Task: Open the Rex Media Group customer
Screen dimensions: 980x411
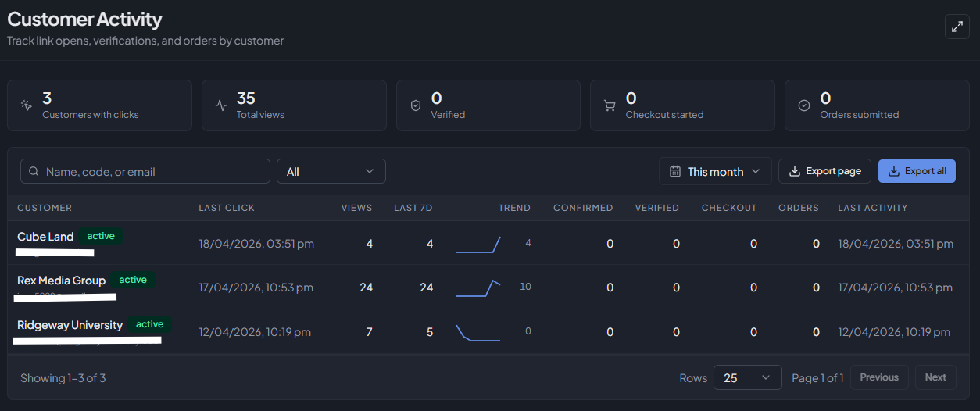Action: 61,281
